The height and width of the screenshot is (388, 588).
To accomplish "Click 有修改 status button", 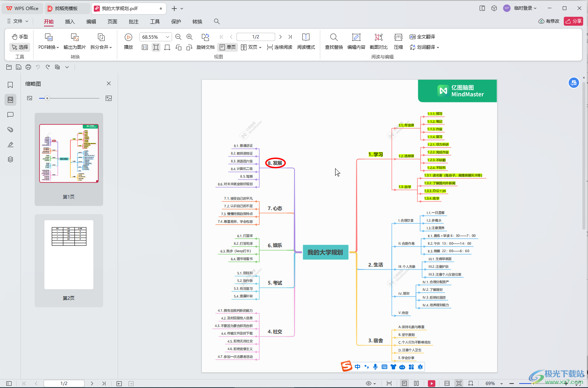I will tap(549, 21).
